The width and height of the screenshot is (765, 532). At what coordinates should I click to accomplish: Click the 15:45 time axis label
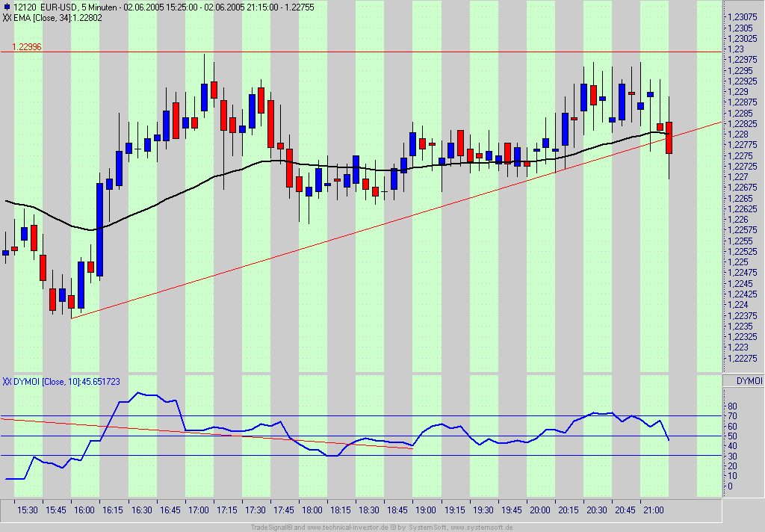[x=55, y=510]
